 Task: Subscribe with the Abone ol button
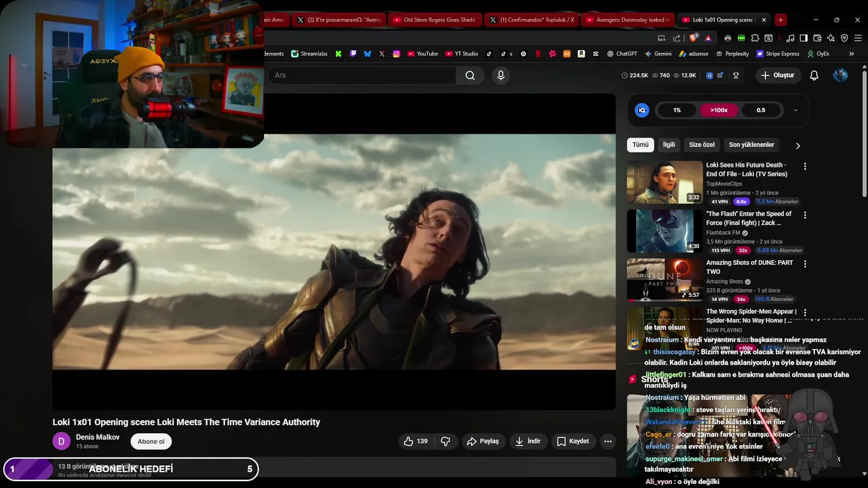(x=151, y=441)
